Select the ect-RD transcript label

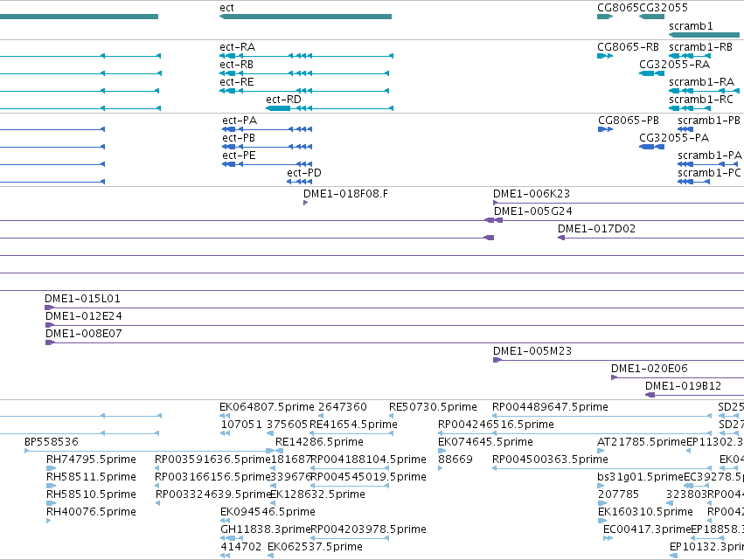click(283, 100)
